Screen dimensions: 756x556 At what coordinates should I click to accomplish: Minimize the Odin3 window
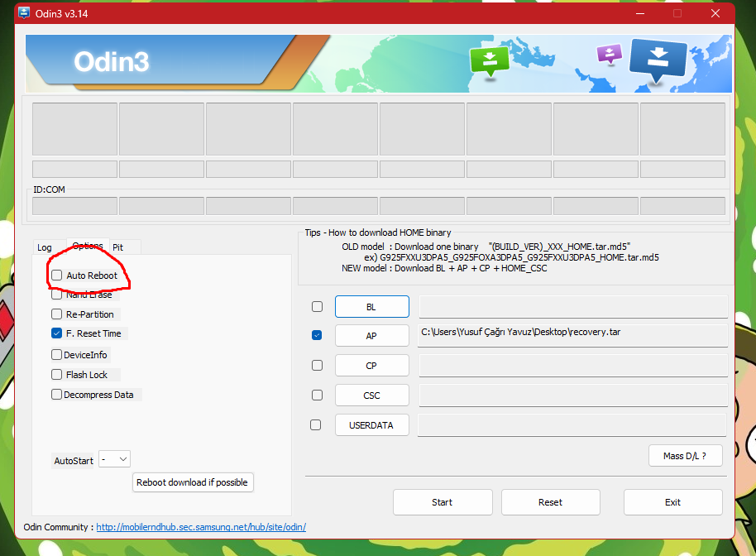640,13
